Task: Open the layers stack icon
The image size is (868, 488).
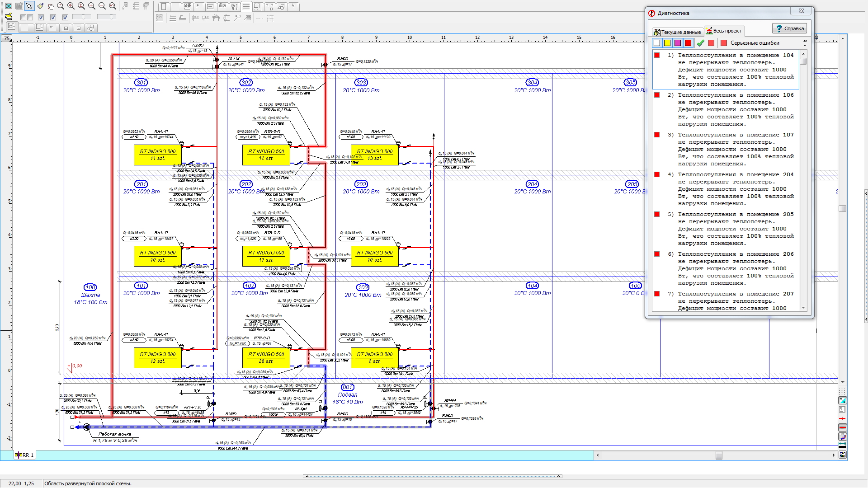Action: click(x=9, y=16)
